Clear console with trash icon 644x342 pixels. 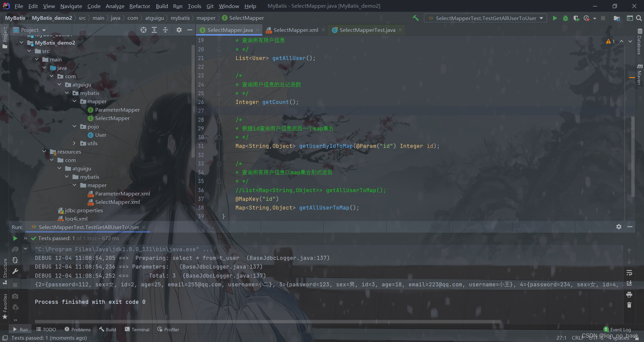(629, 305)
